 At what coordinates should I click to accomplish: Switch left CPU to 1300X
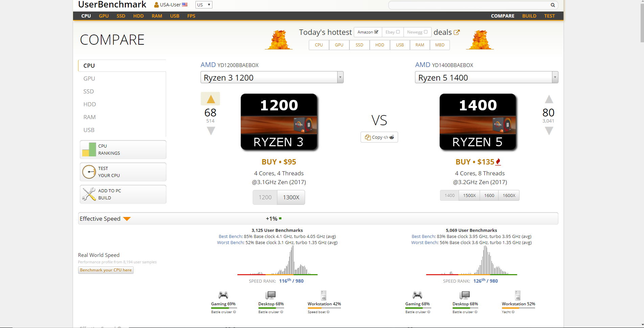[x=291, y=197]
